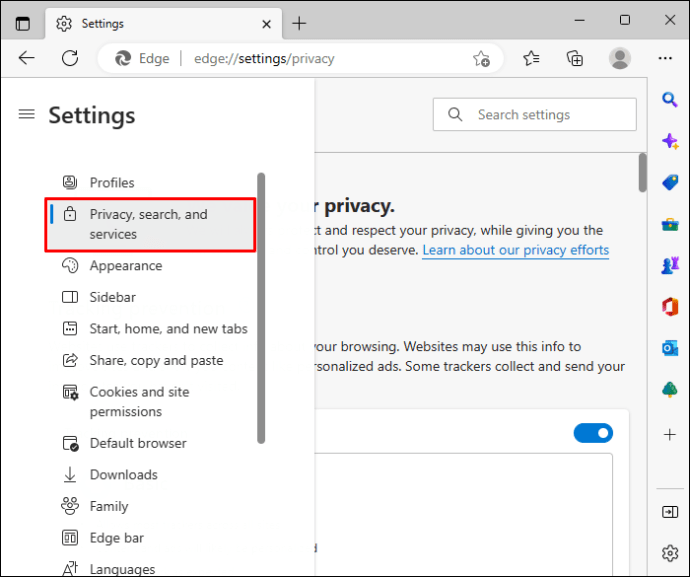
Task: Open the Favorites star list icon
Action: [531, 58]
